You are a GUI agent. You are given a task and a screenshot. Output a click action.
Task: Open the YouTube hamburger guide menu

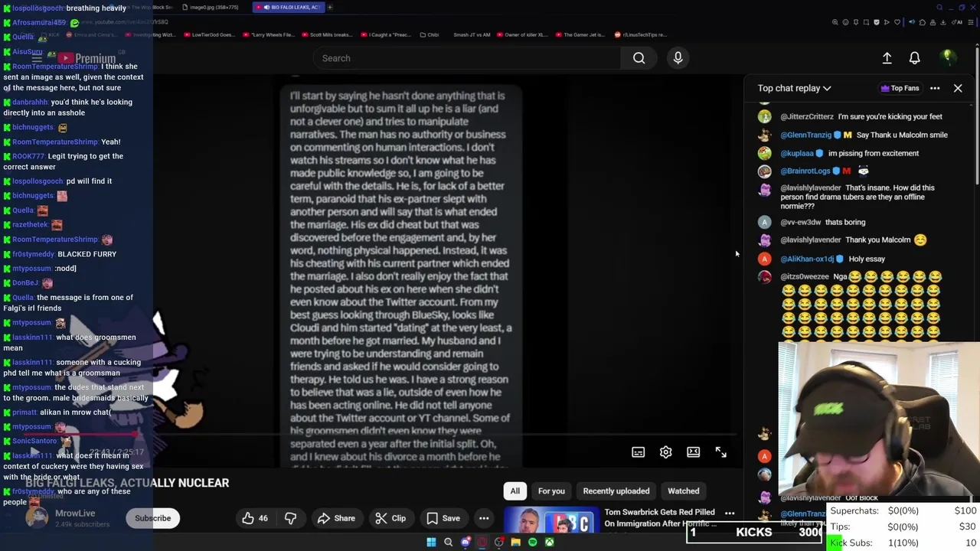36,58
